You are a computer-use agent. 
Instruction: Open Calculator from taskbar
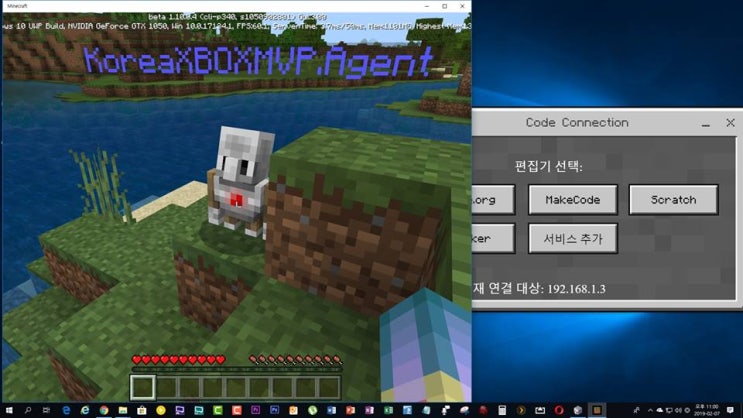pyautogui.click(x=502, y=410)
